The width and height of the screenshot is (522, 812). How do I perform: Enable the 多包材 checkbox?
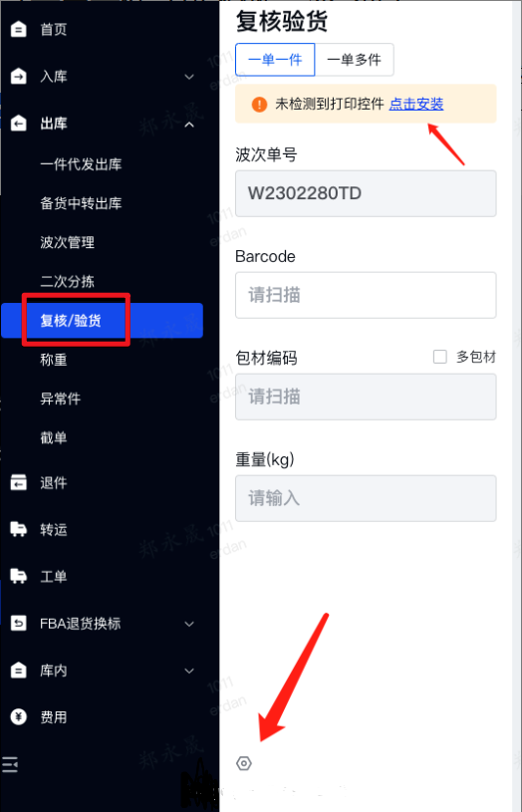click(440, 357)
